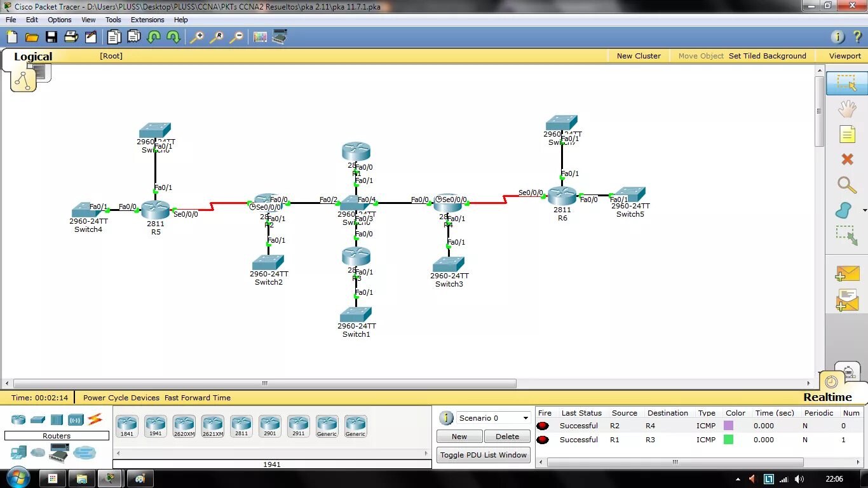868x488 pixels.
Task: Switch to the Realtime mode tab
Action: (x=827, y=397)
